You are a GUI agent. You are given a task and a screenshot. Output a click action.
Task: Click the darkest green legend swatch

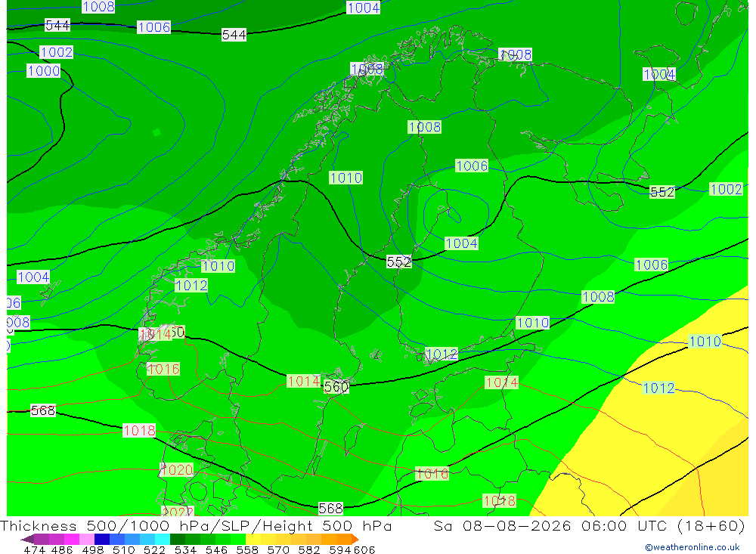pos(178,539)
